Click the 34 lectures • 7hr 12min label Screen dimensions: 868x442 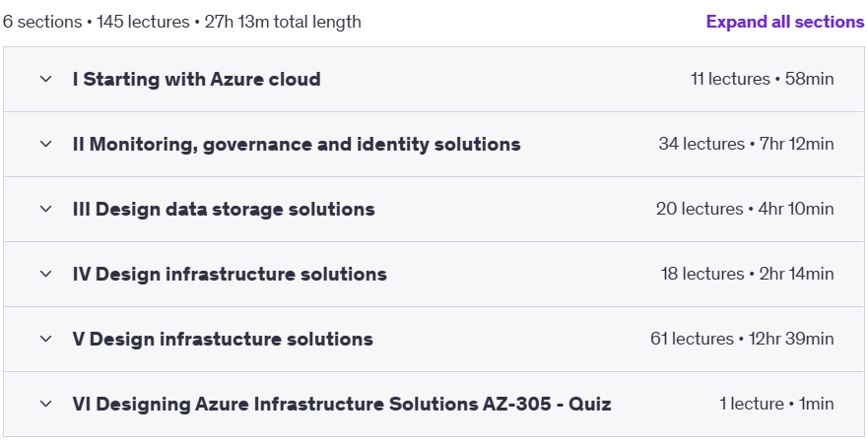pyautogui.click(x=746, y=144)
